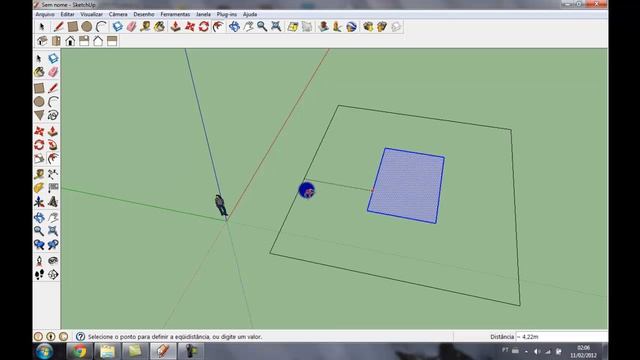Open the Editar menu

tap(67, 14)
